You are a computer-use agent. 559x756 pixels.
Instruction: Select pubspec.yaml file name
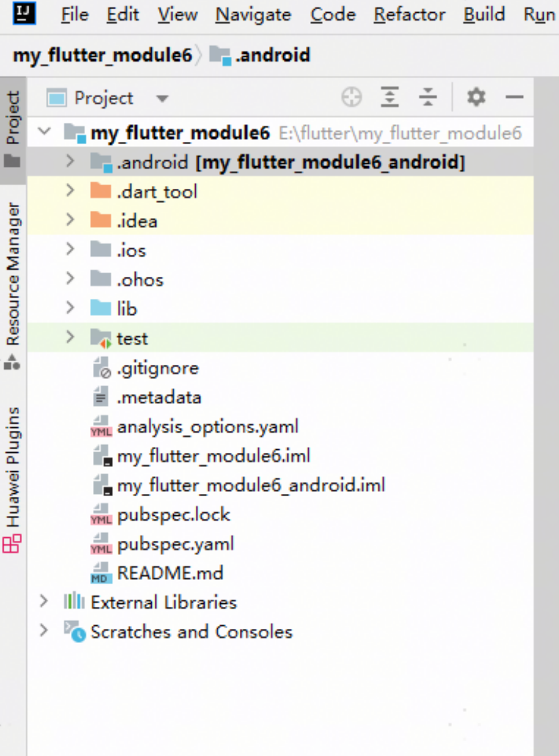coord(176,544)
